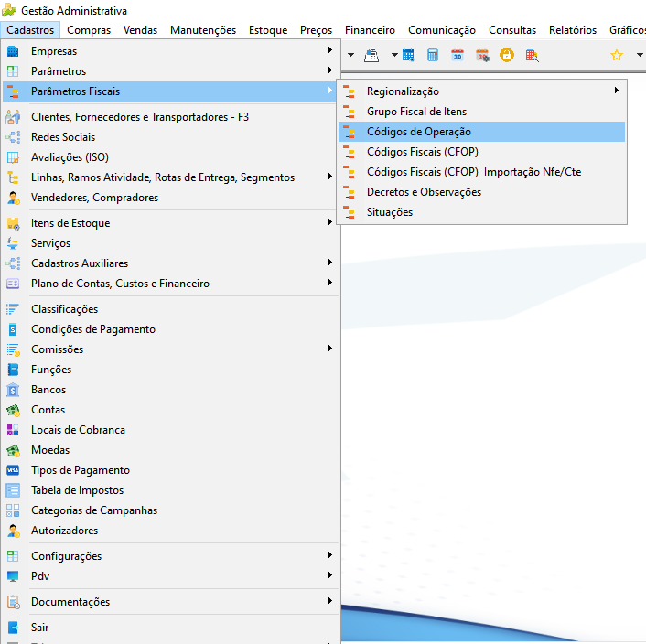Open the Estoque menu in menu bar

pos(268,30)
